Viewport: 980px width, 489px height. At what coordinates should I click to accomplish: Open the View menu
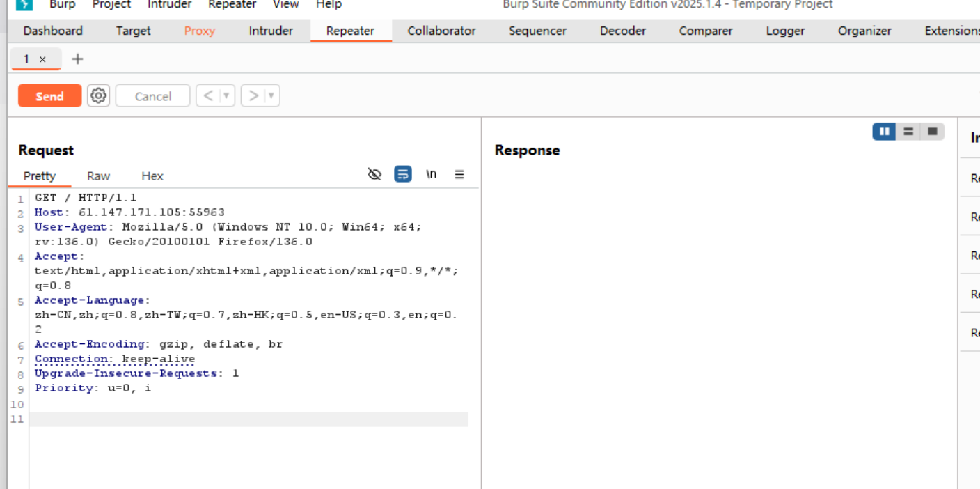tap(285, 5)
